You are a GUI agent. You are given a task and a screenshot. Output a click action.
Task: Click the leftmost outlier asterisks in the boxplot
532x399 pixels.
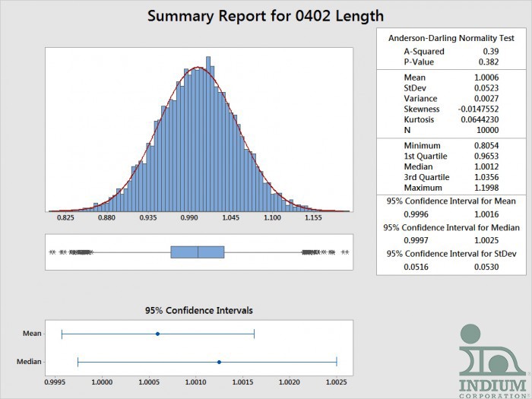coord(52,252)
